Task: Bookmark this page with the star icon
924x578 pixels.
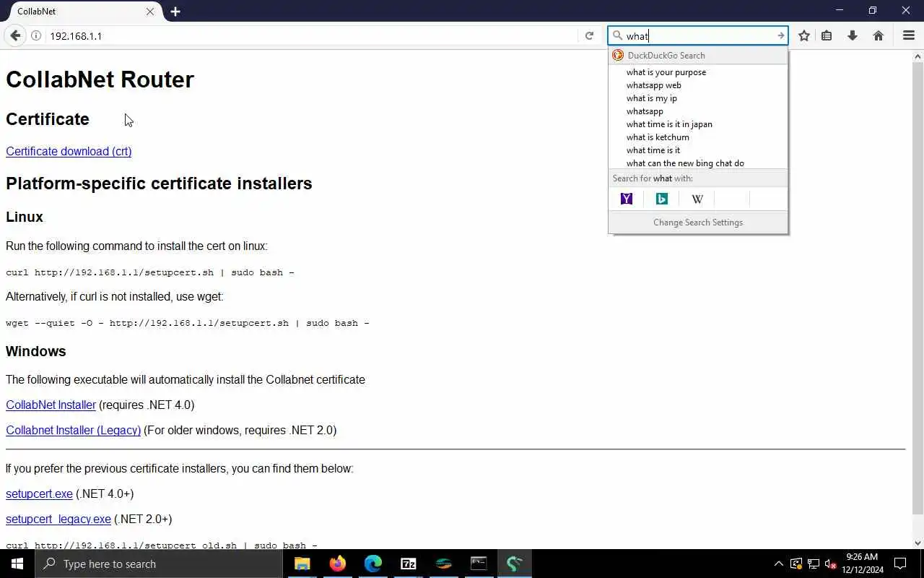Action: pos(804,35)
